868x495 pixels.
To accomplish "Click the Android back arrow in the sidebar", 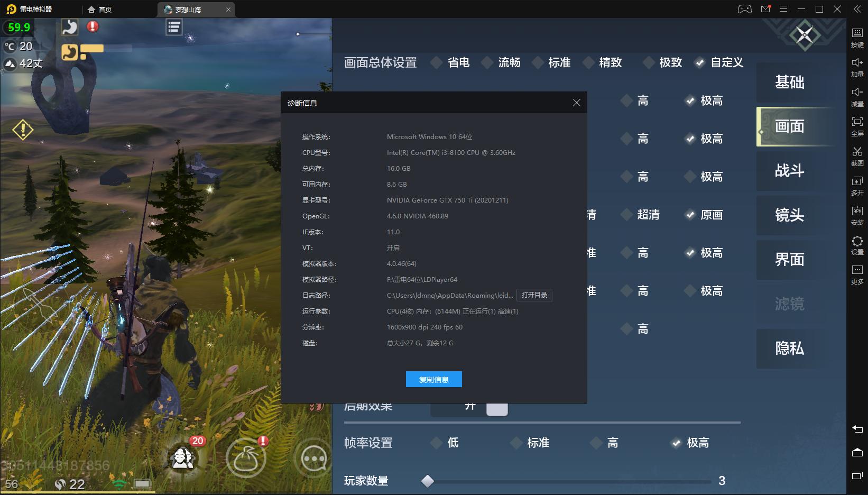I will 857,429.
